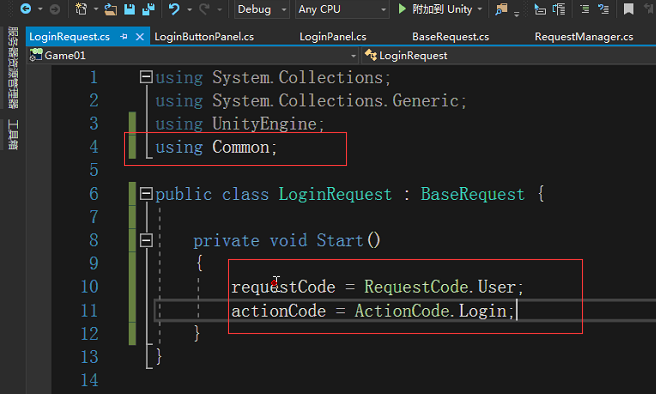Collapse the using directives block

click(x=146, y=77)
